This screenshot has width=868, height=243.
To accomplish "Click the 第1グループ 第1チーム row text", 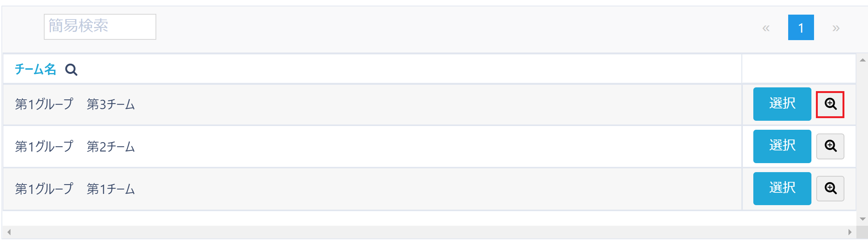I will (75, 189).
